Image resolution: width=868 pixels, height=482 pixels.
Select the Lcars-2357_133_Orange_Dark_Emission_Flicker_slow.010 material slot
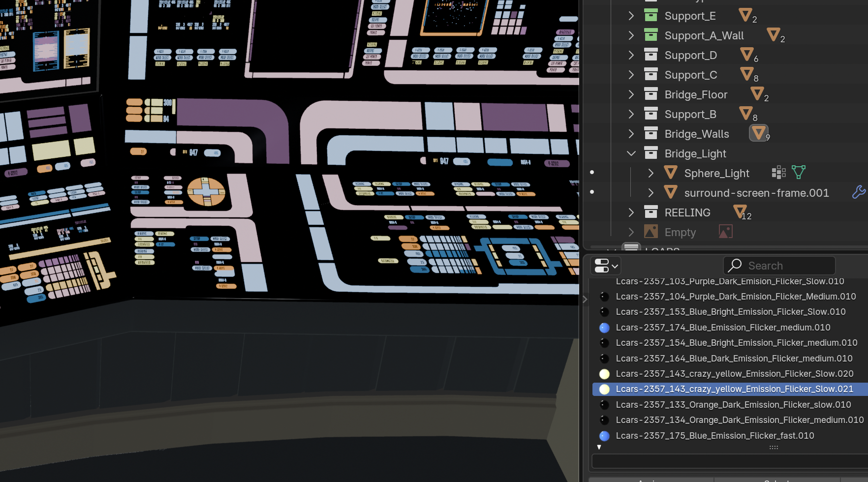[x=733, y=405]
